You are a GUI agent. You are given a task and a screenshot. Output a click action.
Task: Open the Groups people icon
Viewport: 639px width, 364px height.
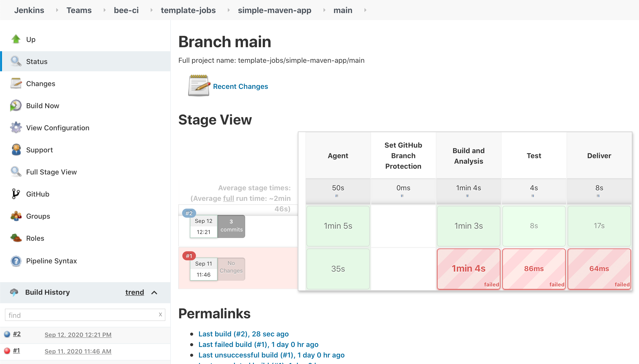pos(16,216)
